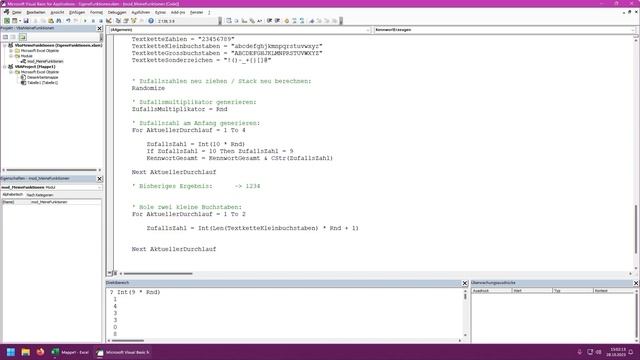The image size is (640, 360).
Task: Run the macro with the play icon
Action: 85,21
